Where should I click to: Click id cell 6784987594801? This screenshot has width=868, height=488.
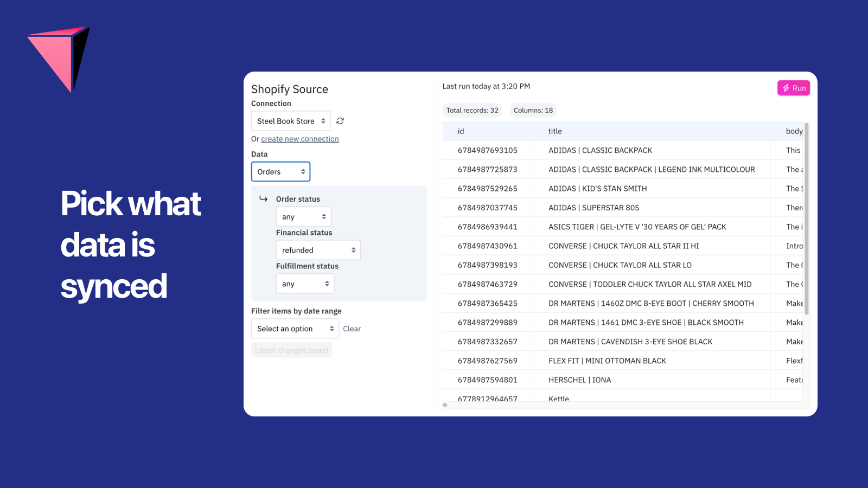(x=488, y=380)
